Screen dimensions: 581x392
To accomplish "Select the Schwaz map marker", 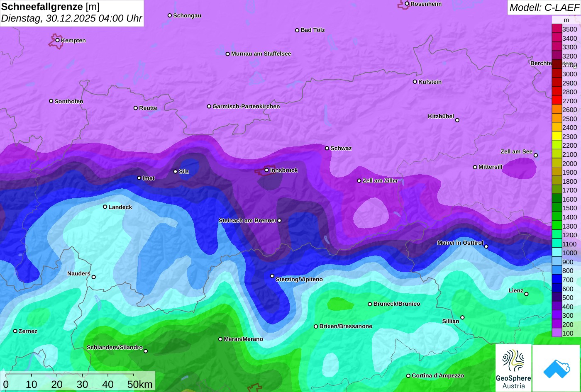I will pyautogui.click(x=327, y=148).
